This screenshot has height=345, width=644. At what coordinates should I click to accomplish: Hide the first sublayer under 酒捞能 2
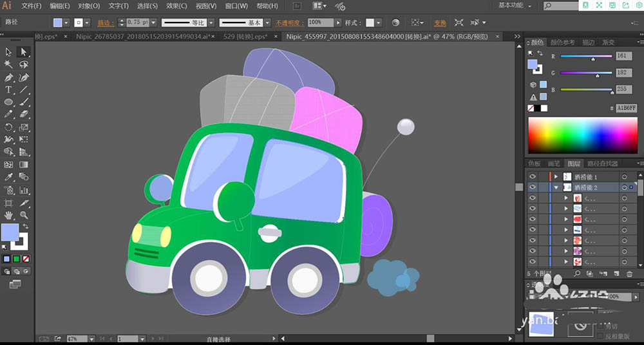tap(533, 198)
